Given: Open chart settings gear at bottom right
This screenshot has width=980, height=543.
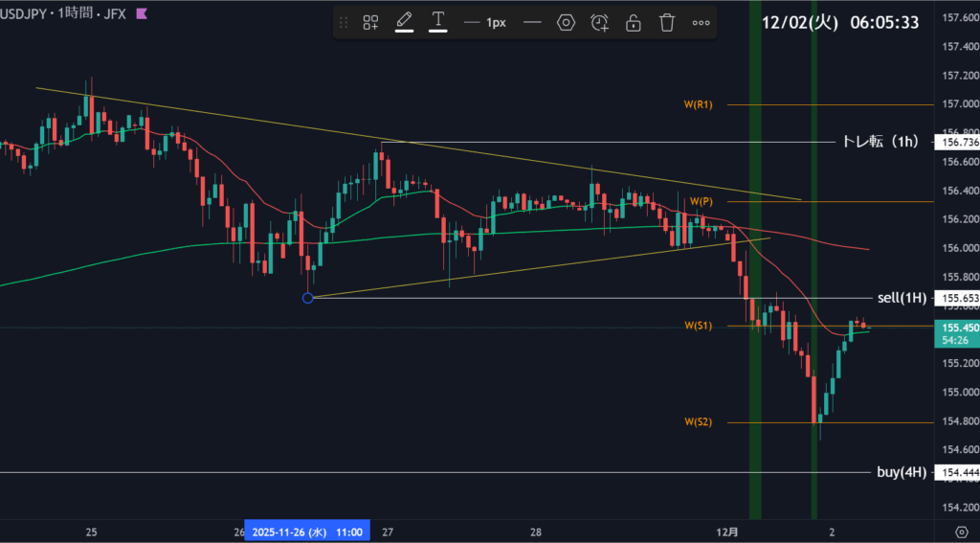Looking at the screenshot, I should tap(961, 532).
